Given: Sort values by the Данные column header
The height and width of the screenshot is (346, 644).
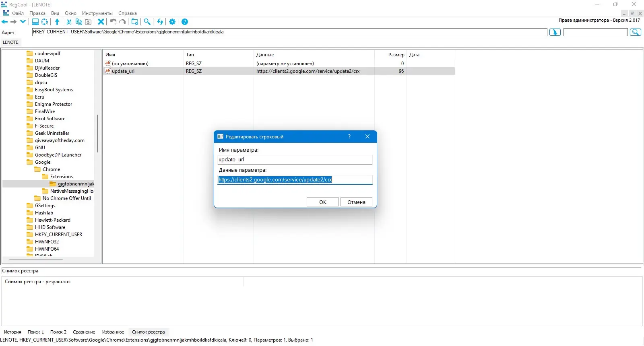Looking at the screenshot, I should point(314,55).
